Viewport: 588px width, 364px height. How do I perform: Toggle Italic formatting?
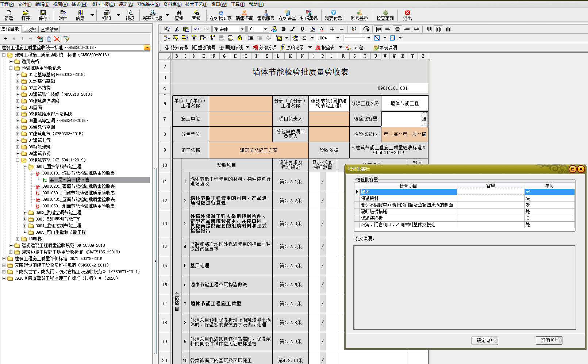click(x=293, y=29)
